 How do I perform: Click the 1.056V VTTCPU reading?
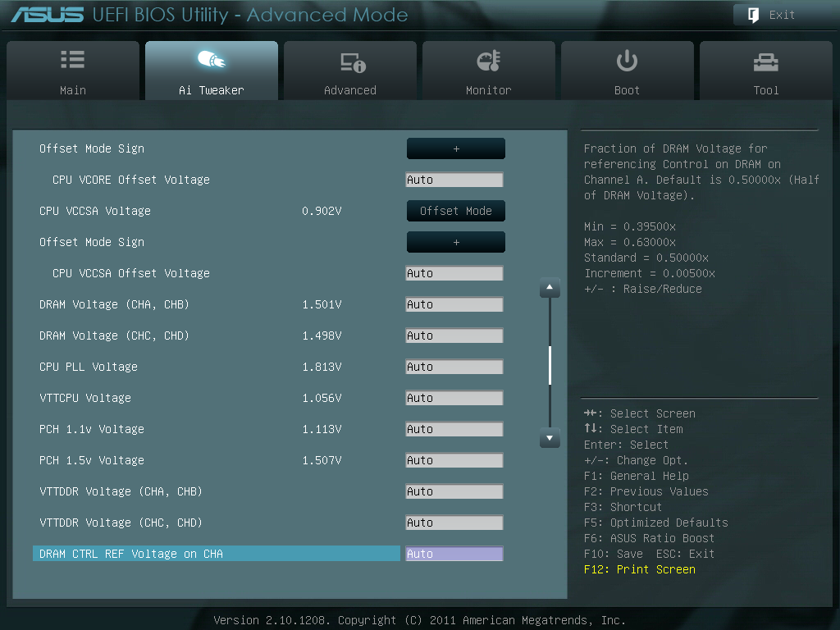click(322, 398)
